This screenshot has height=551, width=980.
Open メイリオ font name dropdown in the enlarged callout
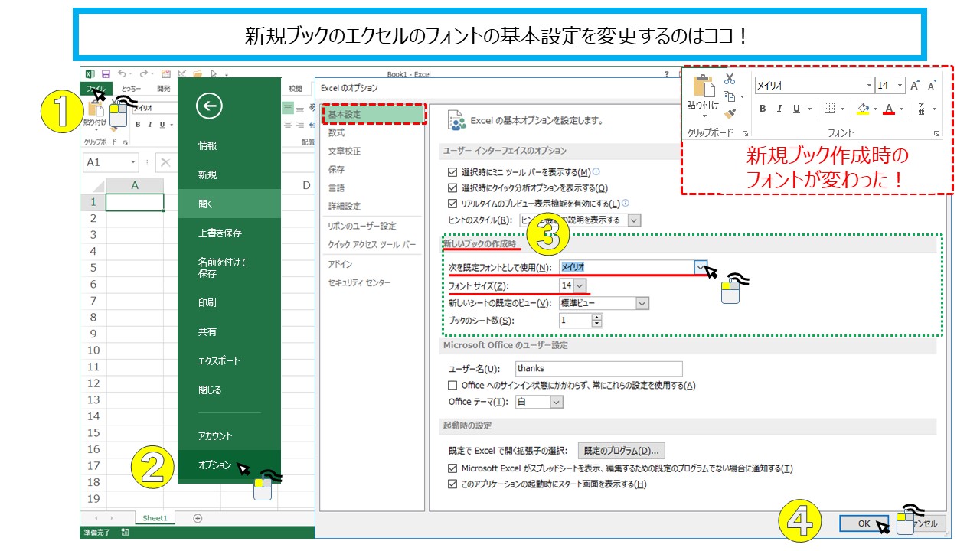tap(869, 86)
